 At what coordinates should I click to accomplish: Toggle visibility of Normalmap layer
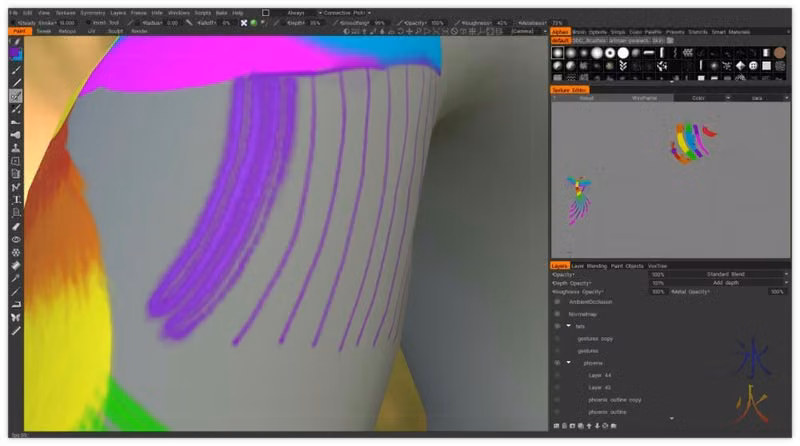tap(557, 314)
